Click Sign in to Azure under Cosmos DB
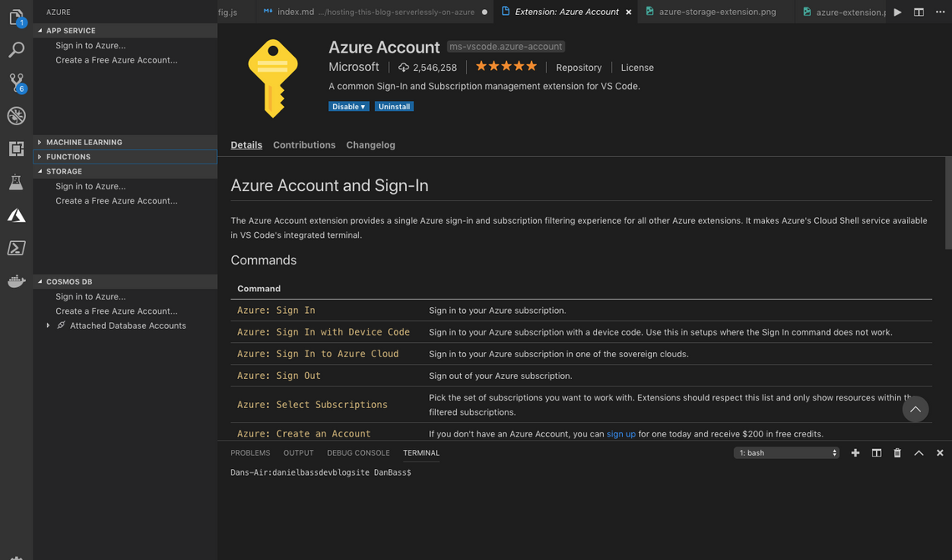The width and height of the screenshot is (952, 560). click(90, 296)
